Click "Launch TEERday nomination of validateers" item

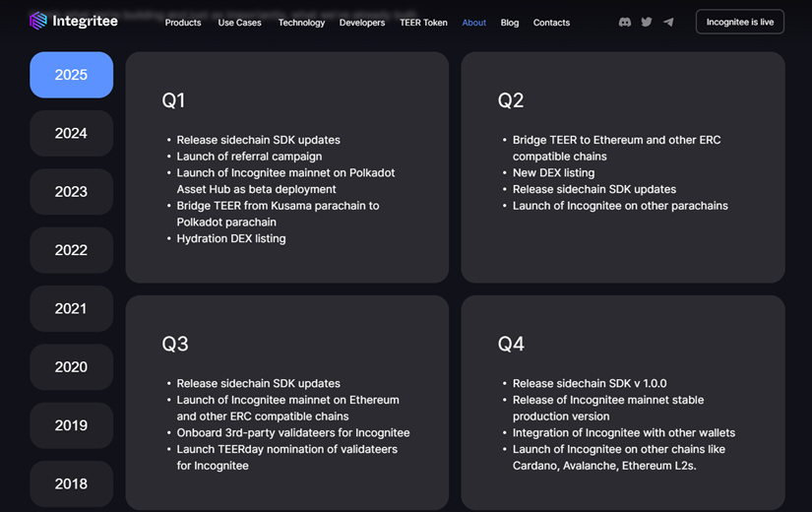pos(286,457)
